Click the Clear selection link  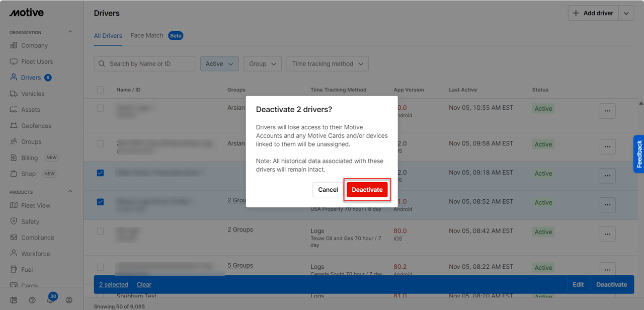(x=144, y=285)
